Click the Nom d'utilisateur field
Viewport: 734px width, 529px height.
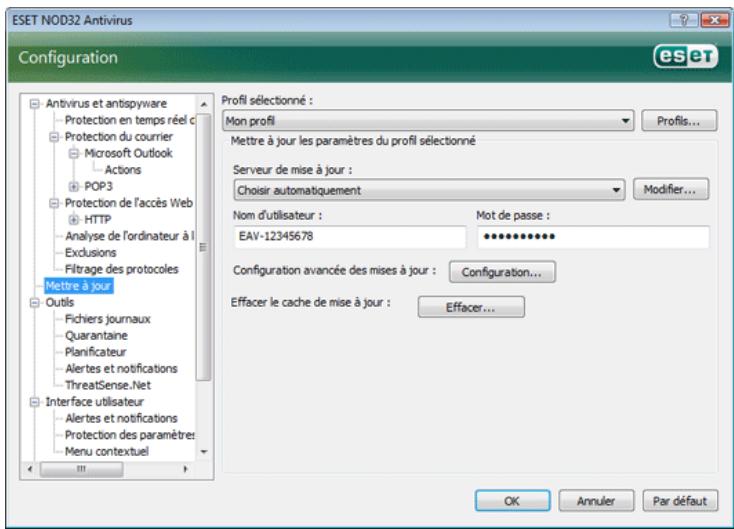click(x=350, y=236)
